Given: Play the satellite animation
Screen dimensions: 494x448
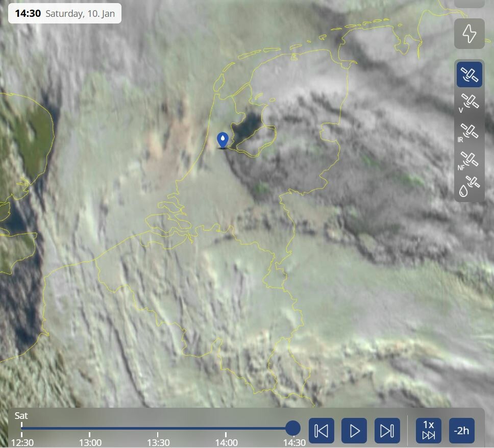Looking at the screenshot, I should coord(354,431).
